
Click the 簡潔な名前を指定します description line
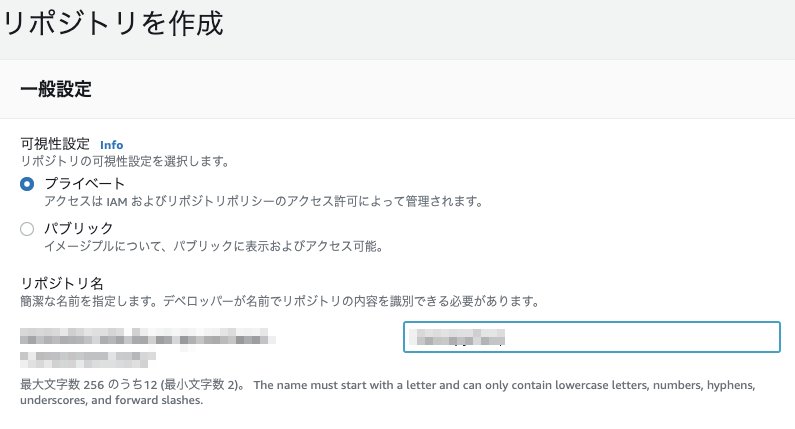coord(280,301)
